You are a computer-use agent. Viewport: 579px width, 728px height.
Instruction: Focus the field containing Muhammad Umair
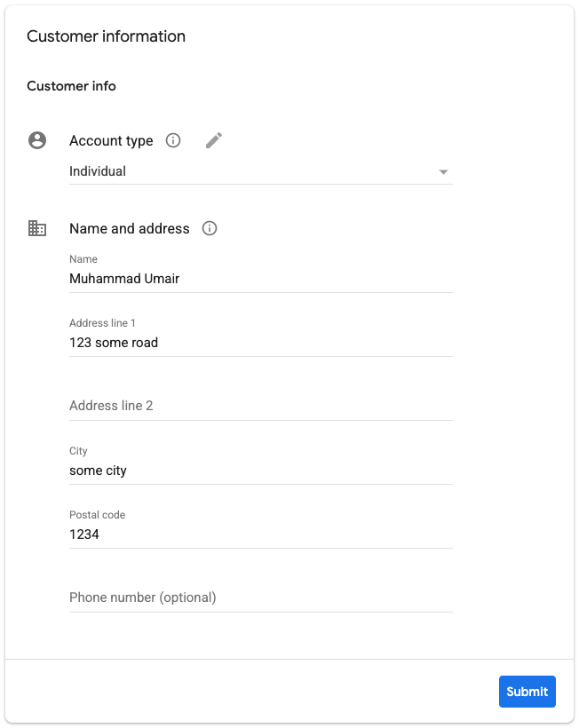pyautogui.click(x=259, y=279)
